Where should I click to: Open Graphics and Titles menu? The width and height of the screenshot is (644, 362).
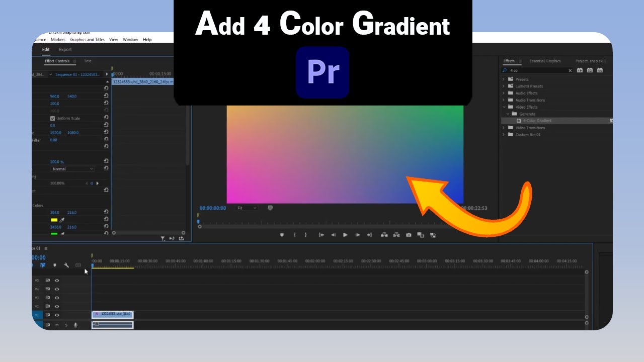point(88,39)
